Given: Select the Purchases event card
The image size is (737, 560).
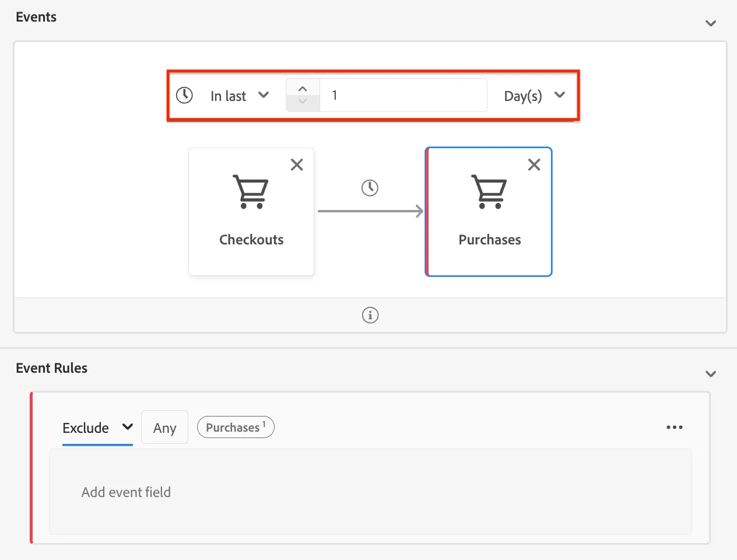Looking at the screenshot, I should (489, 212).
